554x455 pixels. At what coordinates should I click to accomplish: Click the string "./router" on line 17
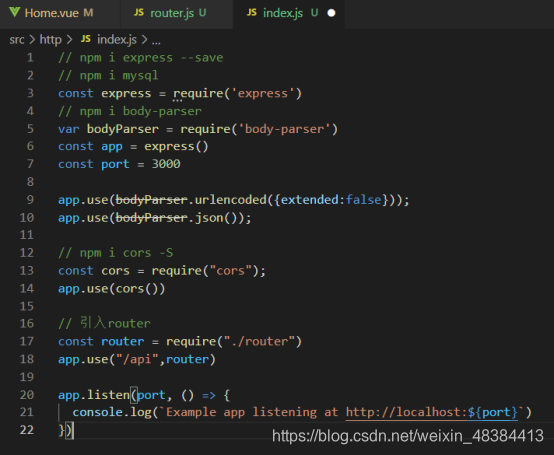[x=259, y=342]
